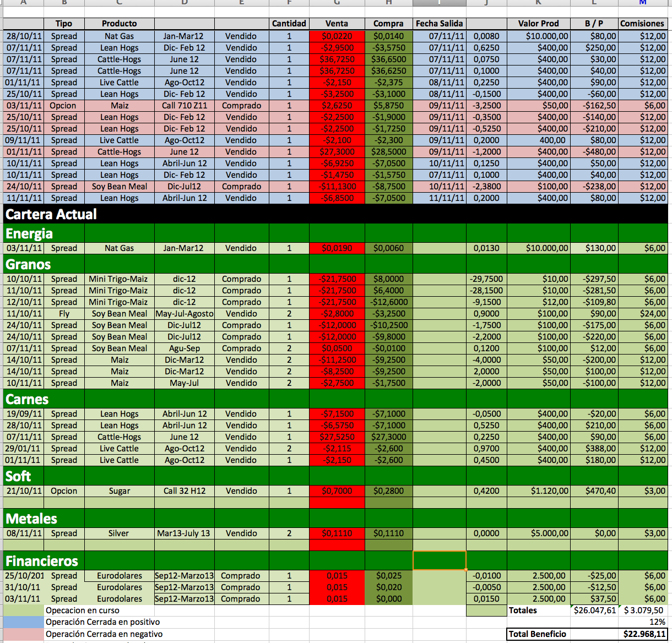Select the '-$238,00' B/P cell
672x643 pixels.
point(594,187)
